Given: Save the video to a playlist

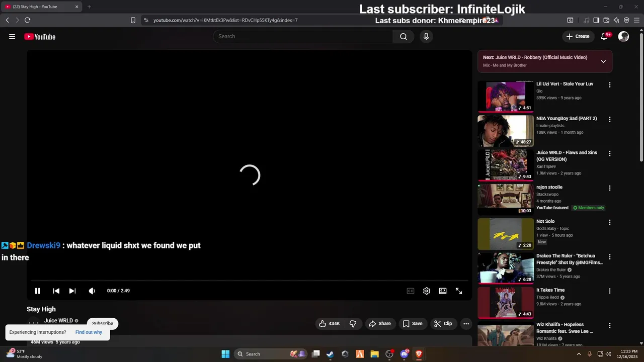Looking at the screenshot, I should point(412,324).
